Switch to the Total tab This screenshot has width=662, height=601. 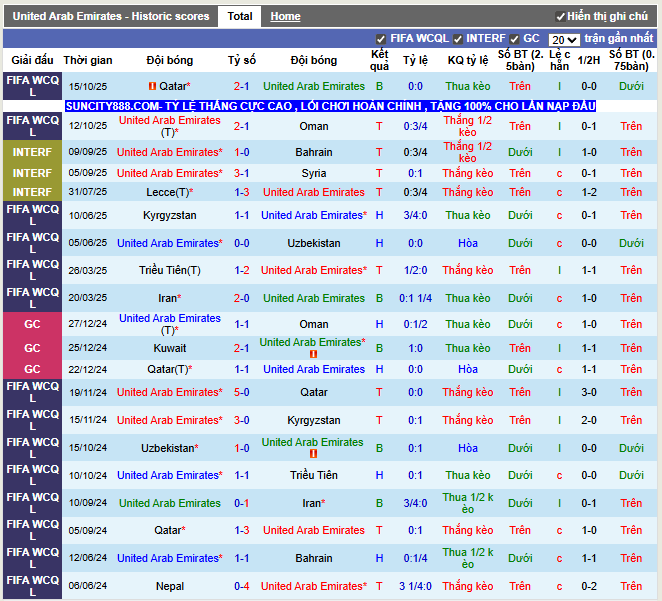click(239, 16)
